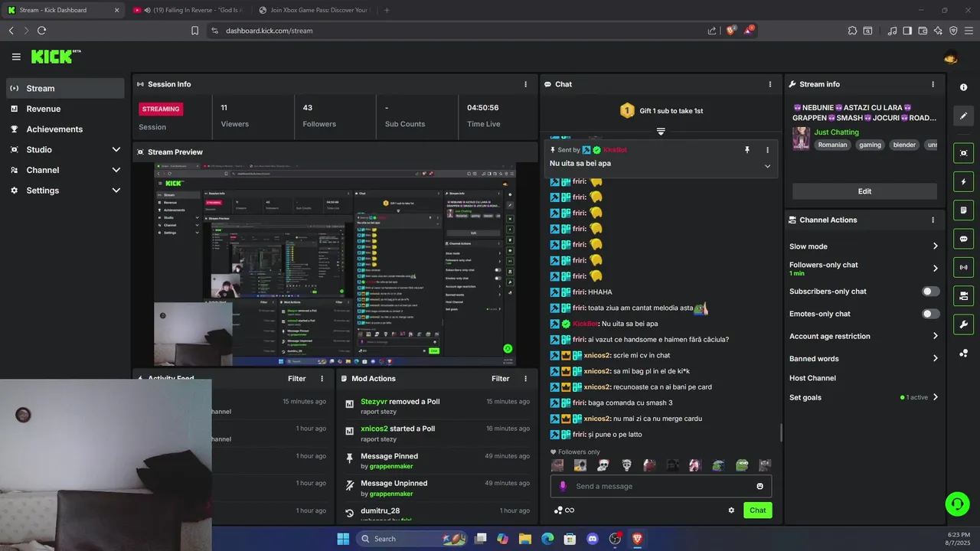
Task: Select the document icon in right sidebar
Action: (963, 210)
